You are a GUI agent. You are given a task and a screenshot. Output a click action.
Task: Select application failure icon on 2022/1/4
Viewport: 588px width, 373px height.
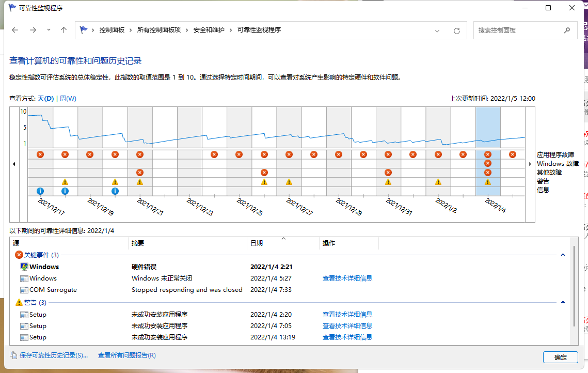(488, 154)
